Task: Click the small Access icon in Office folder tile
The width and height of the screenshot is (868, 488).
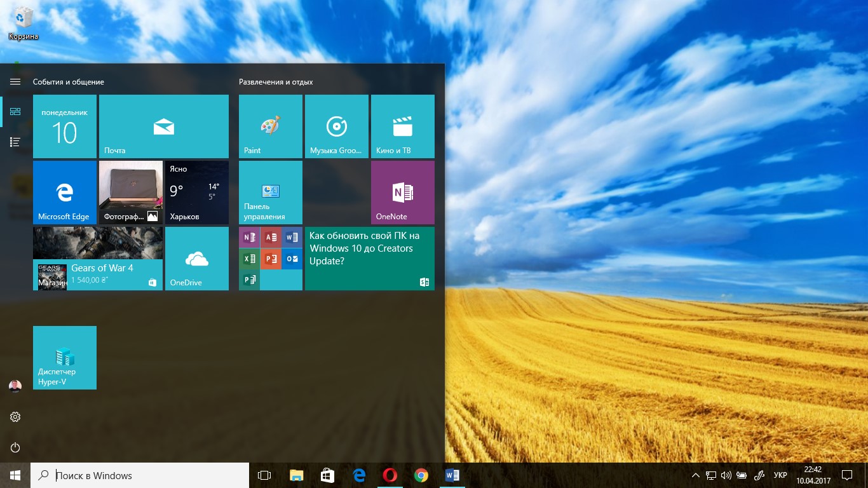Action: [x=271, y=238]
